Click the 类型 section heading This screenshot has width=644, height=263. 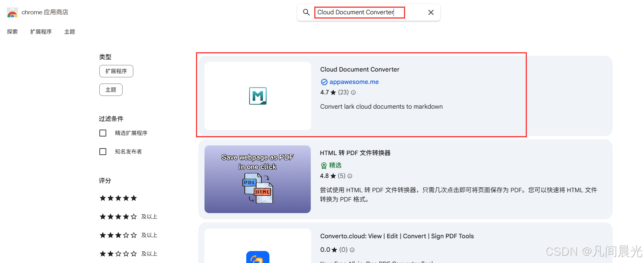pyautogui.click(x=105, y=57)
